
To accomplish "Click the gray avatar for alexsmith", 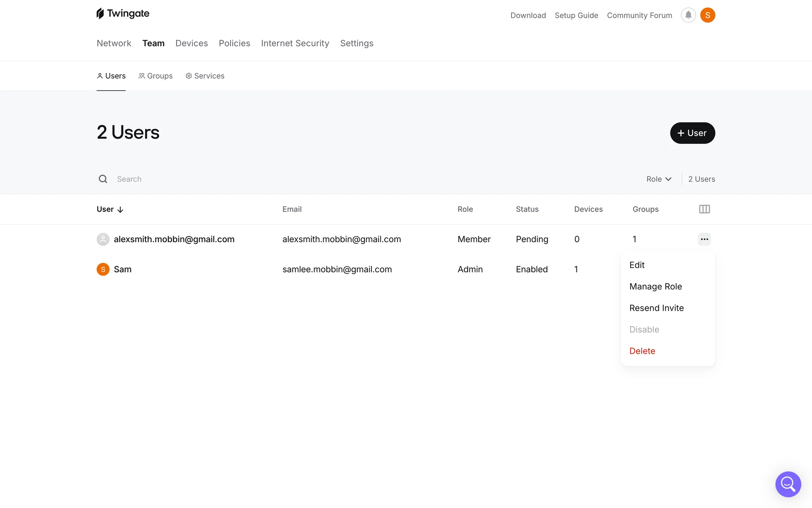I will click(103, 239).
